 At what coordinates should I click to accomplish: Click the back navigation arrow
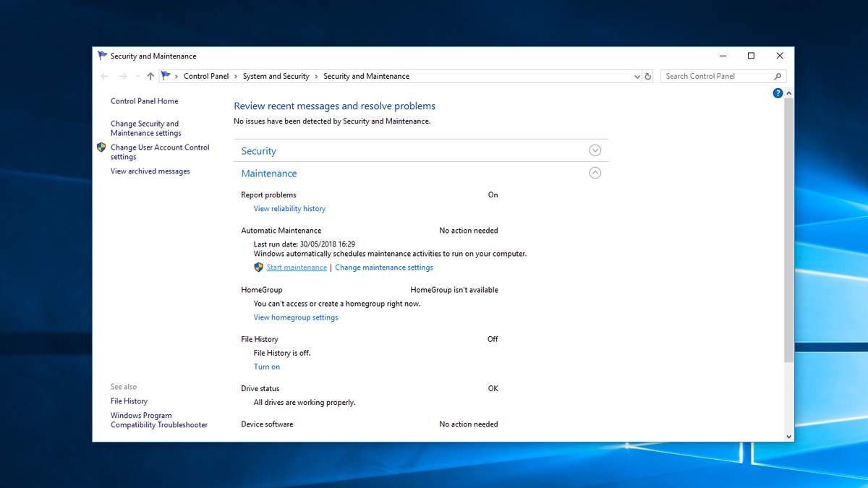[x=103, y=75]
